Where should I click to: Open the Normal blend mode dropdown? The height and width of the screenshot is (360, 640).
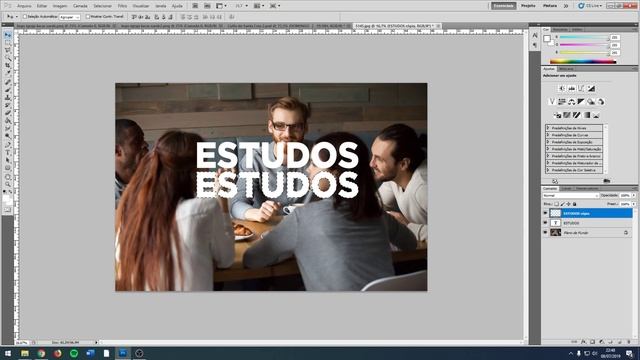click(x=571, y=196)
